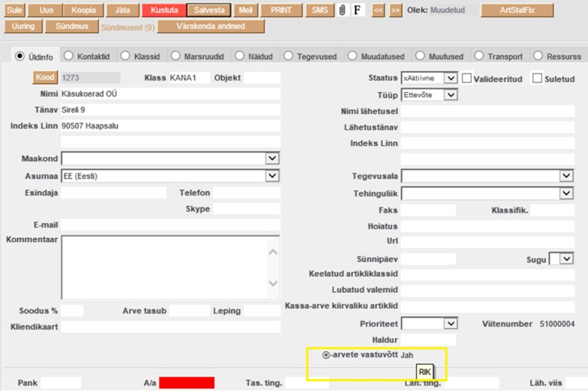Enable the Suletud checkbox
This screenshot has height=391, width=588.
[537, 78]
